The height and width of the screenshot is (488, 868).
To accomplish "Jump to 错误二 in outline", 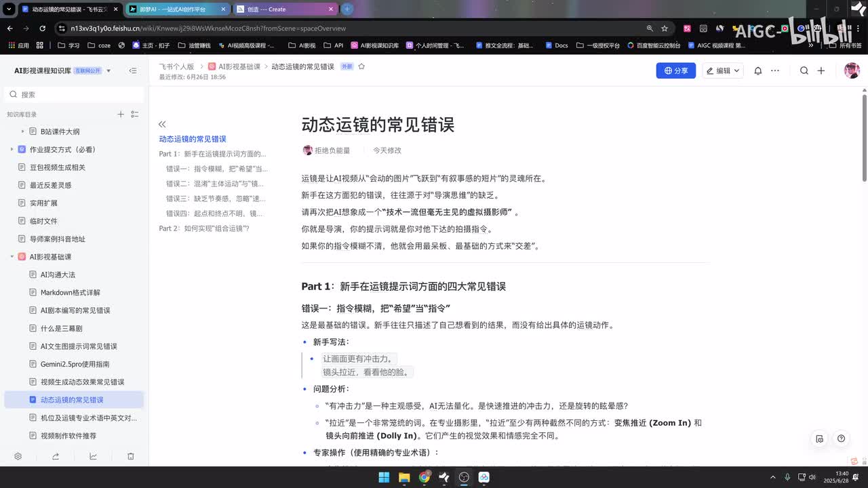I will [x=215, y=184].
